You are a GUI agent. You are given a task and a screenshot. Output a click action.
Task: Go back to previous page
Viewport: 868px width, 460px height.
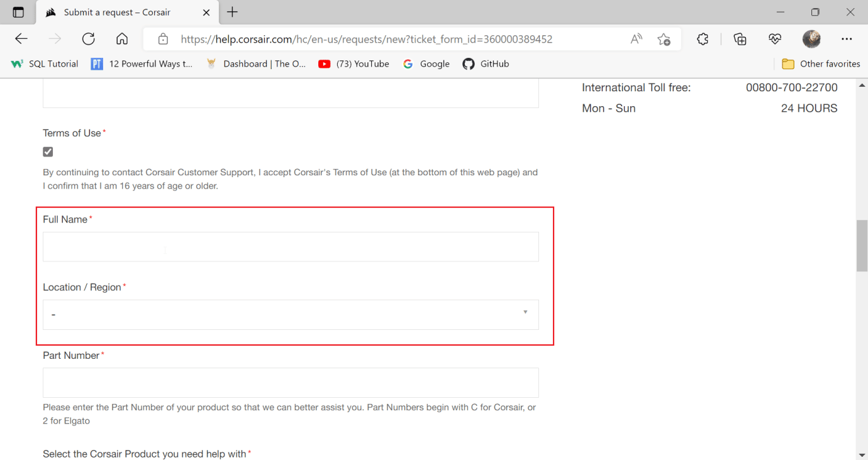(21, 39)
